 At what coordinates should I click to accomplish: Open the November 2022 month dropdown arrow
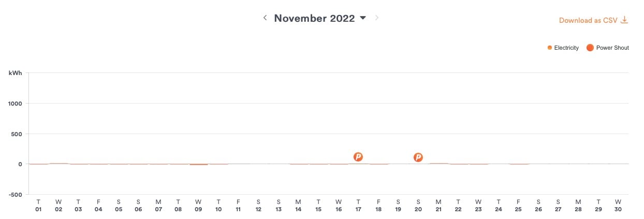click(363, 18)
